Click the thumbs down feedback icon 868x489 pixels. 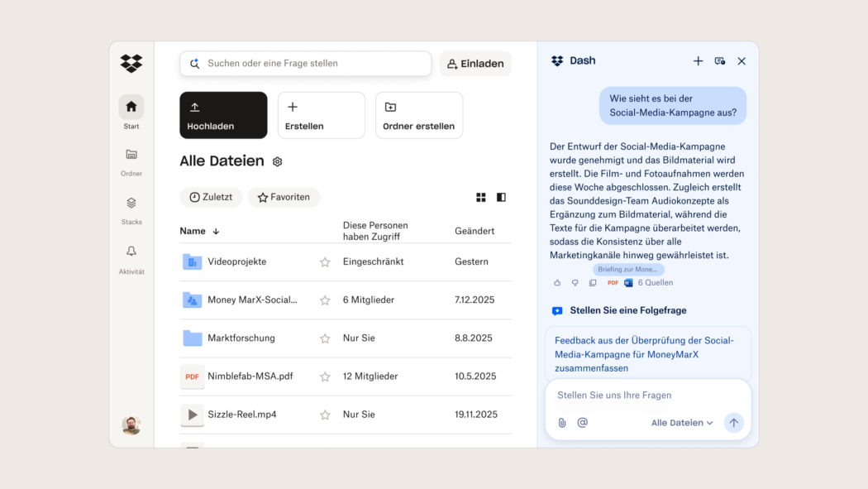[x=575, y=283]
